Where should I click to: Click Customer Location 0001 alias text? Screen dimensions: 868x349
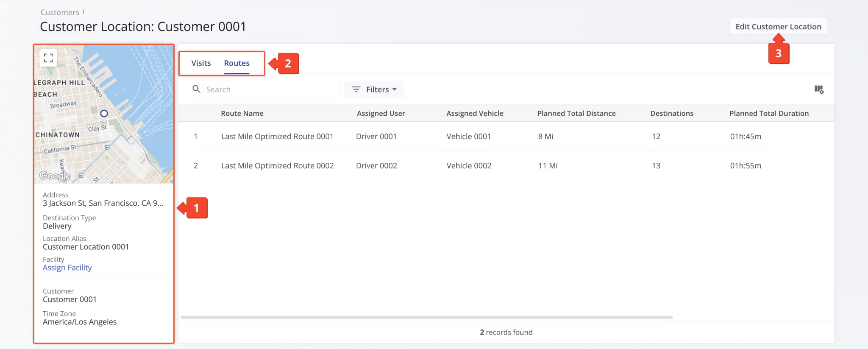pyautogui.click(x=86, y=247)
